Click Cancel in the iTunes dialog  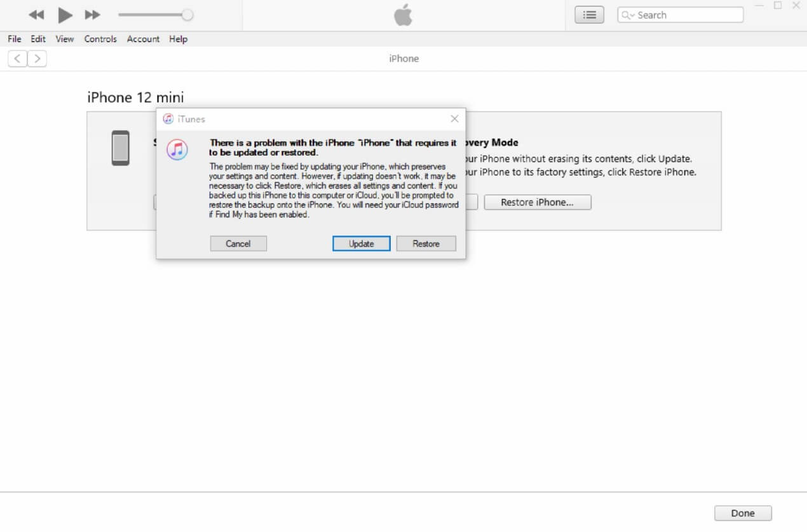[x=238, y=243]
